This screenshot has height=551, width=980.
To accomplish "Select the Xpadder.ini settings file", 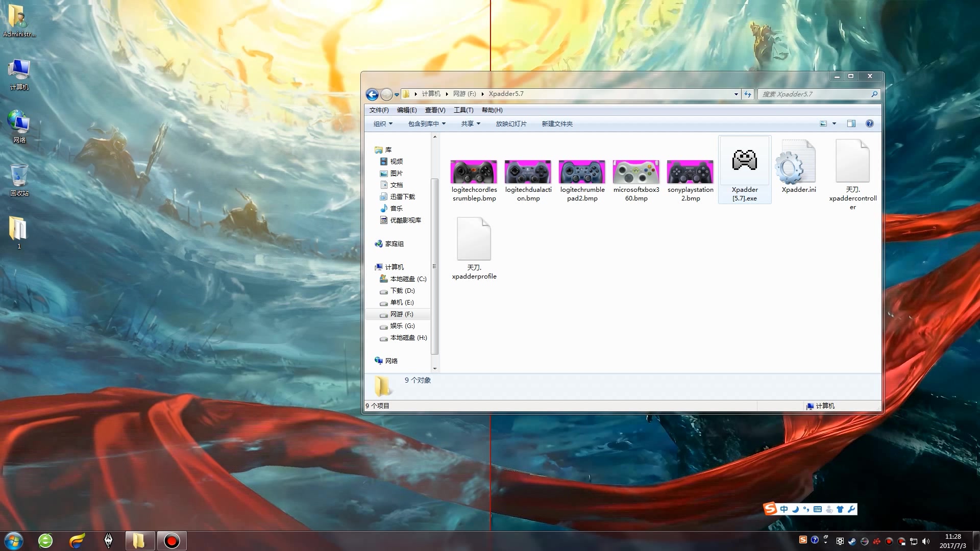I will tap(799, 167).
